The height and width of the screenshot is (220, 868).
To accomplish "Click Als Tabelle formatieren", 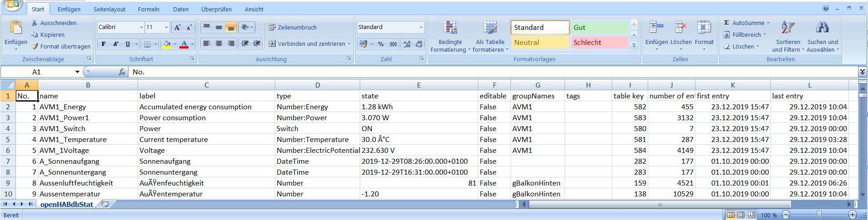I will point(490,36).
